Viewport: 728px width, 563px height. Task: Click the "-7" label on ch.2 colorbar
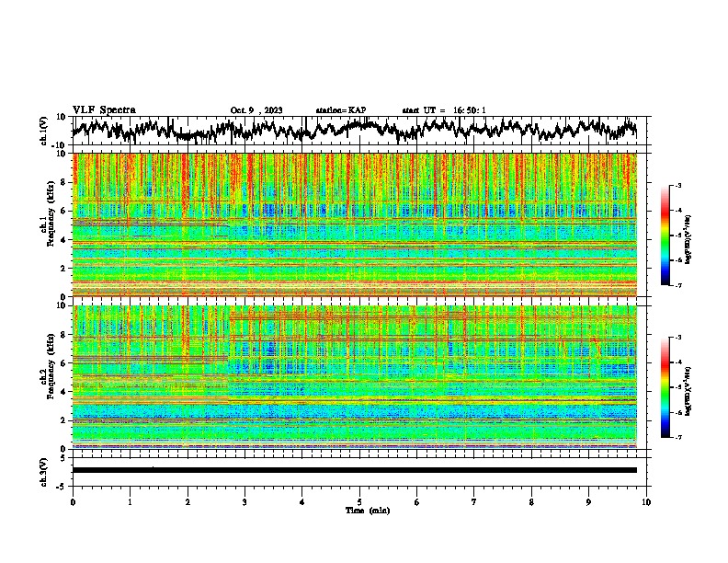[x=677, y=437]
